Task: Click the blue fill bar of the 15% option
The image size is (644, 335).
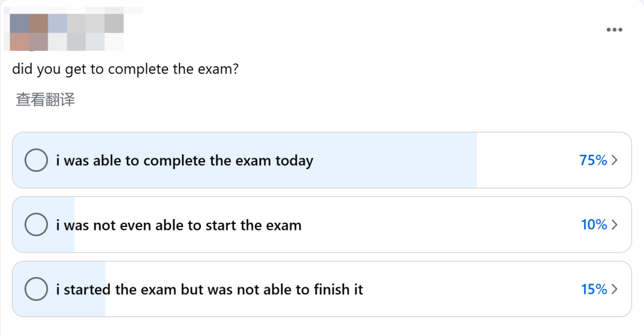Action: click(58, 289)
